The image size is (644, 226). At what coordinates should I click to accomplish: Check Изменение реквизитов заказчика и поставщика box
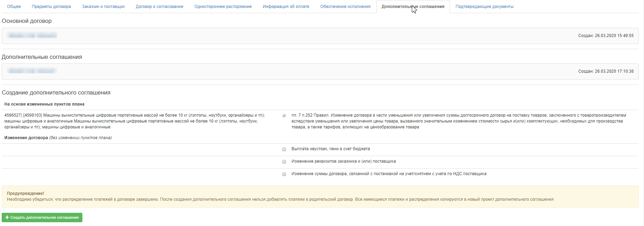click(284, 162)
